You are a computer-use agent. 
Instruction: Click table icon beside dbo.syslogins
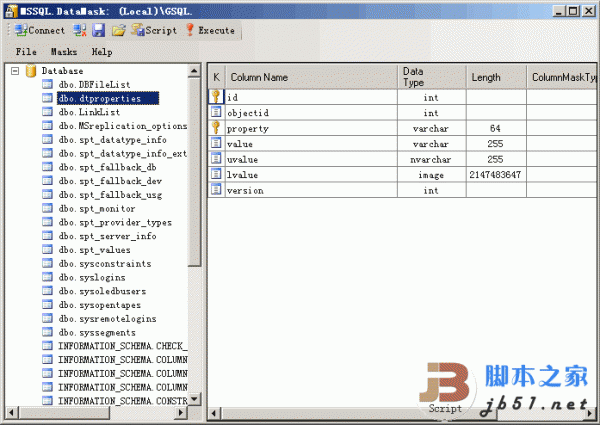47,277
